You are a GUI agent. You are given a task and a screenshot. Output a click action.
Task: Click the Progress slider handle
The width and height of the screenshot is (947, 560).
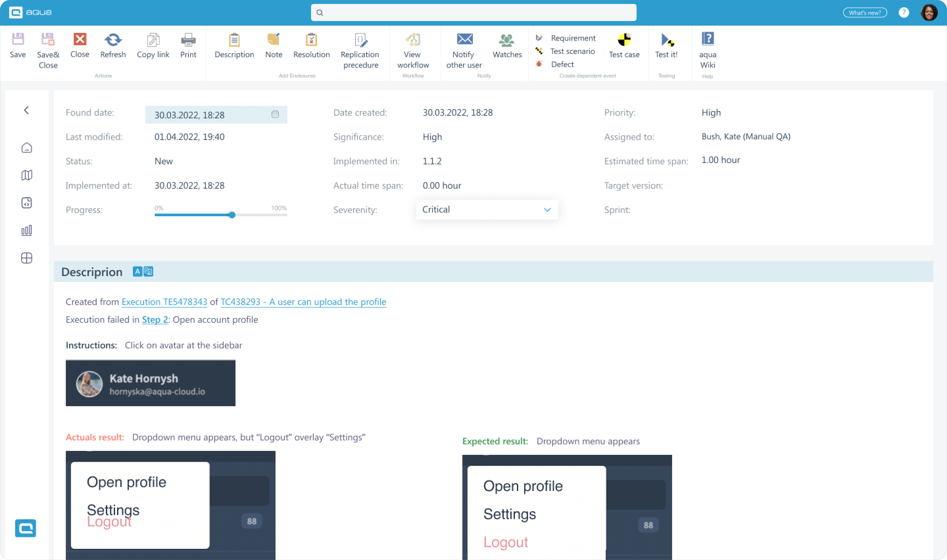[x=232, y=215]
